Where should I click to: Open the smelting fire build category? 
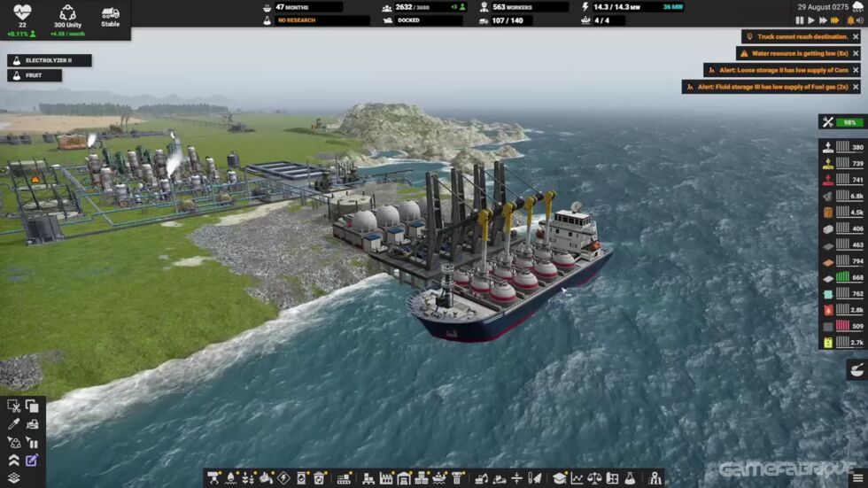tap(267, 478)
